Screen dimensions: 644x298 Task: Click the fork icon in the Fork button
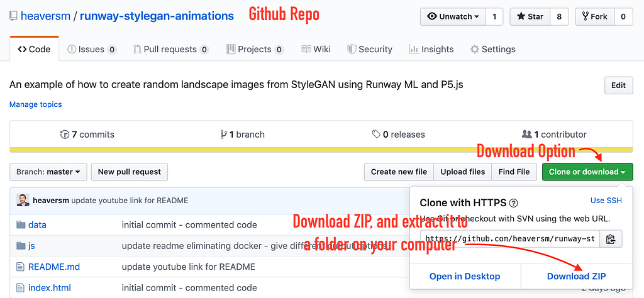[x=585, y=17]
